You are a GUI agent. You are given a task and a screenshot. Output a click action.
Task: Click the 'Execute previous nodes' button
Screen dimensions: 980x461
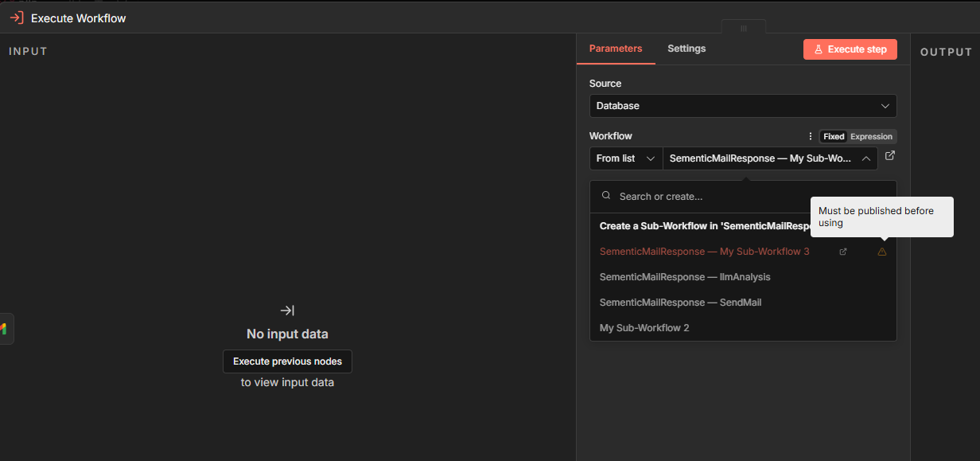pos(287,361)
